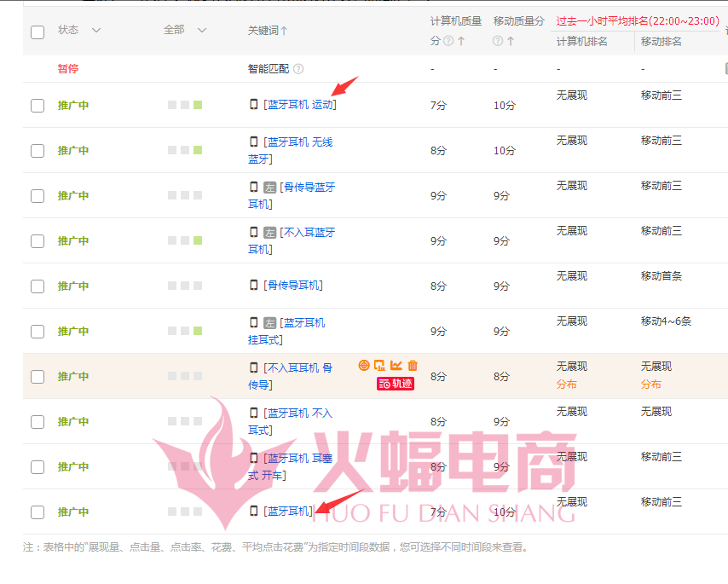Open the keyword link 蓝牙耳机 无线蓝牙
728x584 pixels.
(x=298, y=142)
